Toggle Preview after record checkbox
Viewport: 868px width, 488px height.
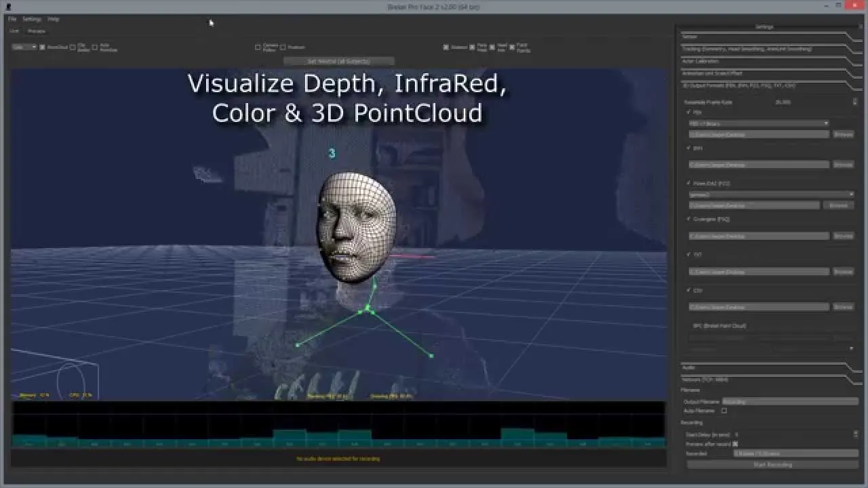pyautogui.click(x=735, y=443)
